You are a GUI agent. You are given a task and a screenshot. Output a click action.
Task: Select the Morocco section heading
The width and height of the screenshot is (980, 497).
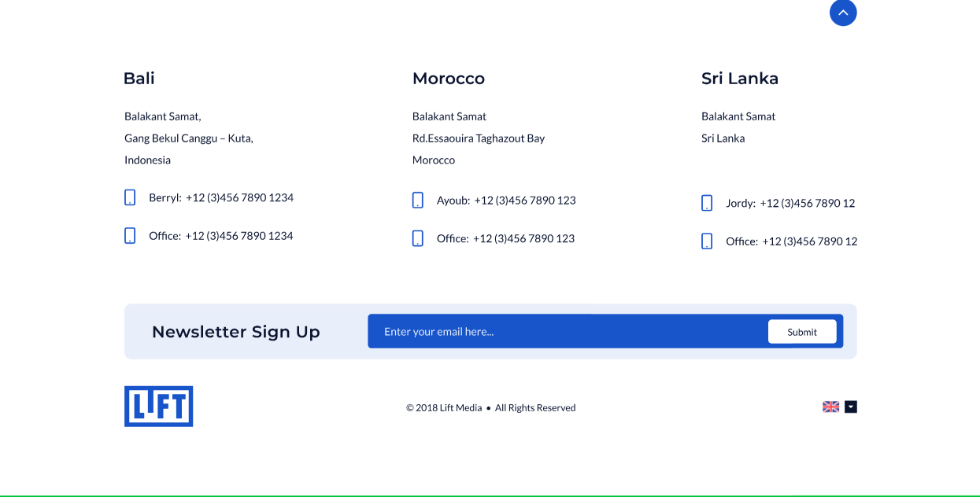pos(449,79)
